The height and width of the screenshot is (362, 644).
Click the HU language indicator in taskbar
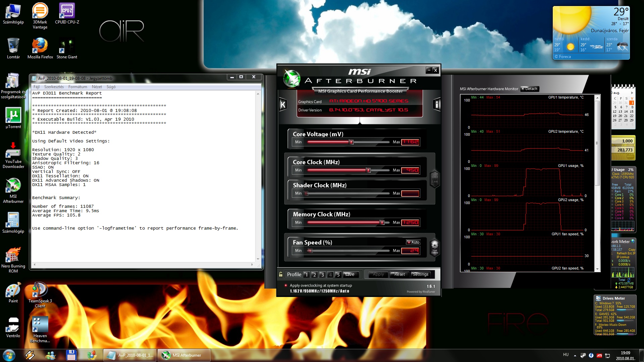(x=566, y=355)
